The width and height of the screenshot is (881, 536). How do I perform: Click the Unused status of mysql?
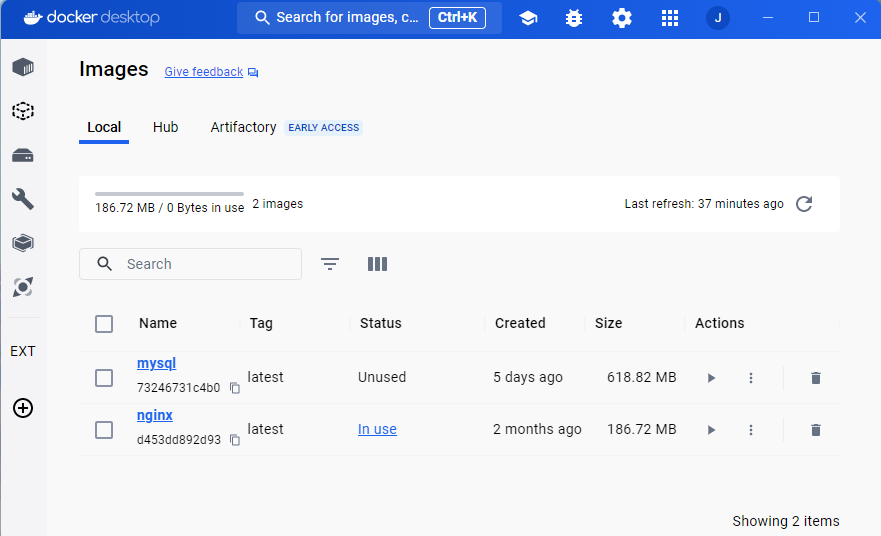pyautogui.click(x=382, y=377)
